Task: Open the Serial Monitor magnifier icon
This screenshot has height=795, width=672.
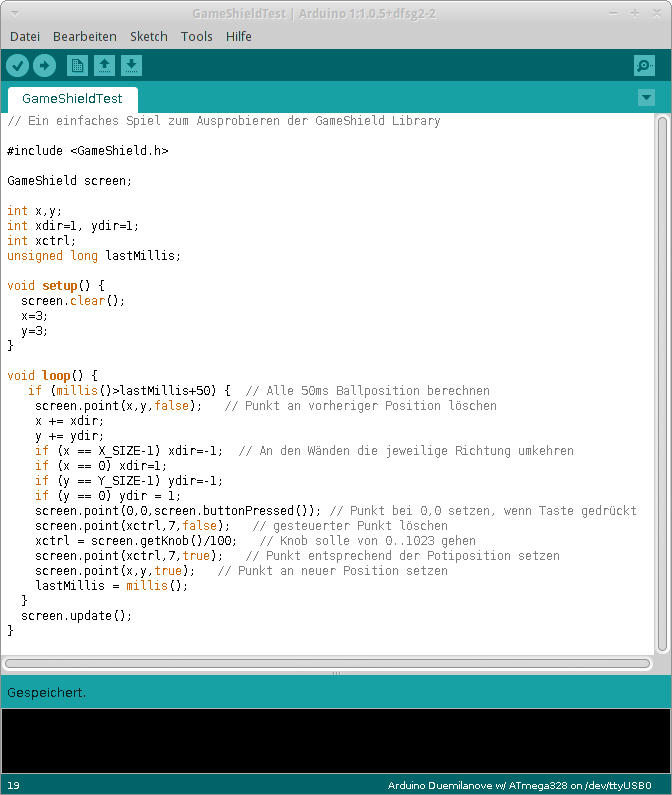Action: click(644, 66)
